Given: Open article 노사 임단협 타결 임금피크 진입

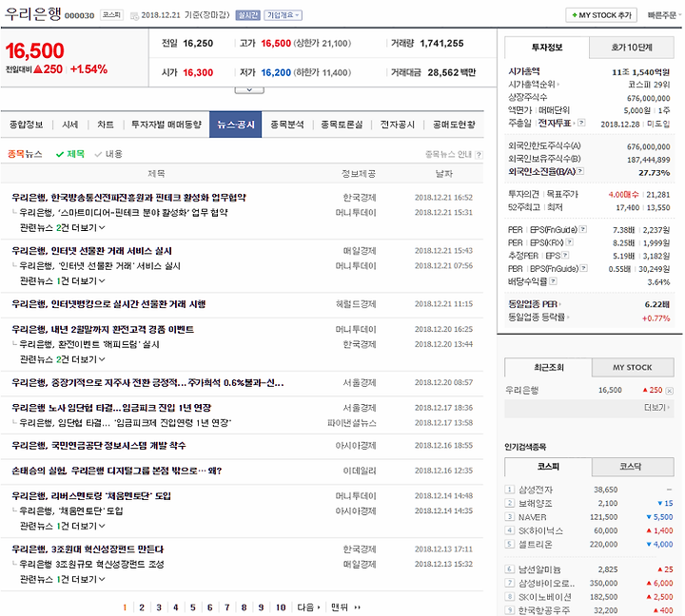Looking at the screenshot, I should [111, 408].
